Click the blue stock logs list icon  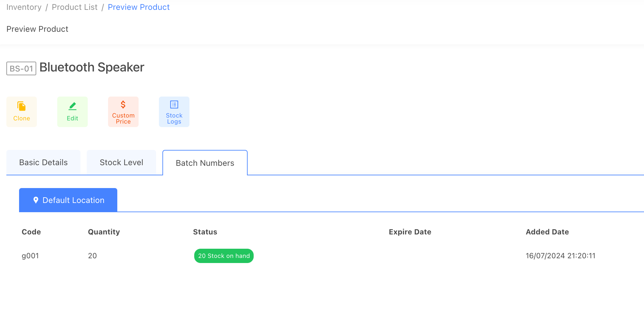(x=174, y=104)
